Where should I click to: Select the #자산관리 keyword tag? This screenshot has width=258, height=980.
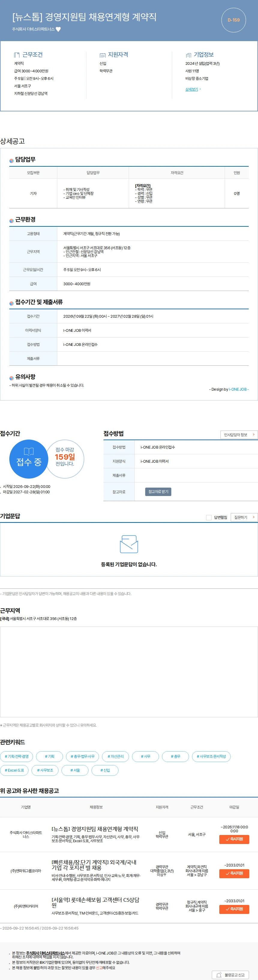click(x=115, y=756)
